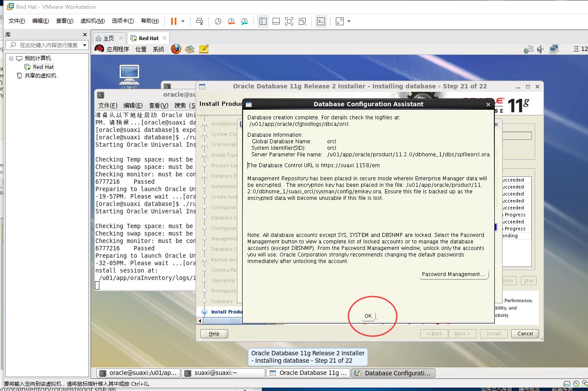
Task: Open the snapshot manager icon
Action: 244,21
